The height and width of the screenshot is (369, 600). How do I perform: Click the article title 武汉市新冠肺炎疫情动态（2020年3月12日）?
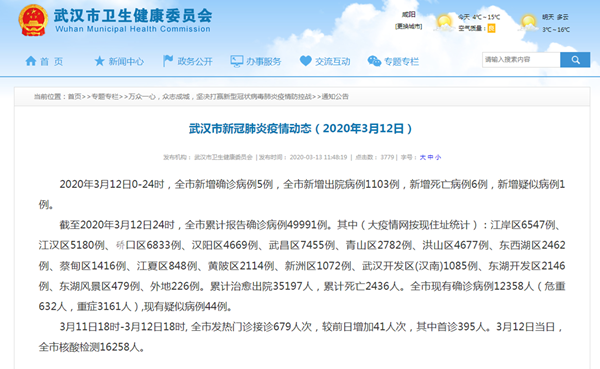[x=300, y=129]
